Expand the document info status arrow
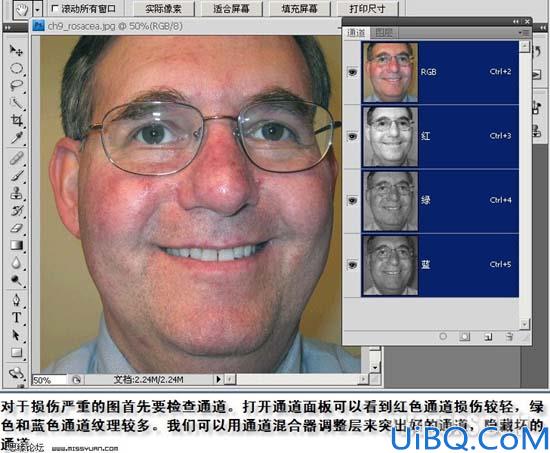The image size is (550, 453). tap(218, 379)
